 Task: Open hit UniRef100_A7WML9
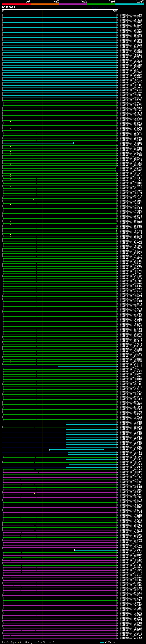[131, 465]
